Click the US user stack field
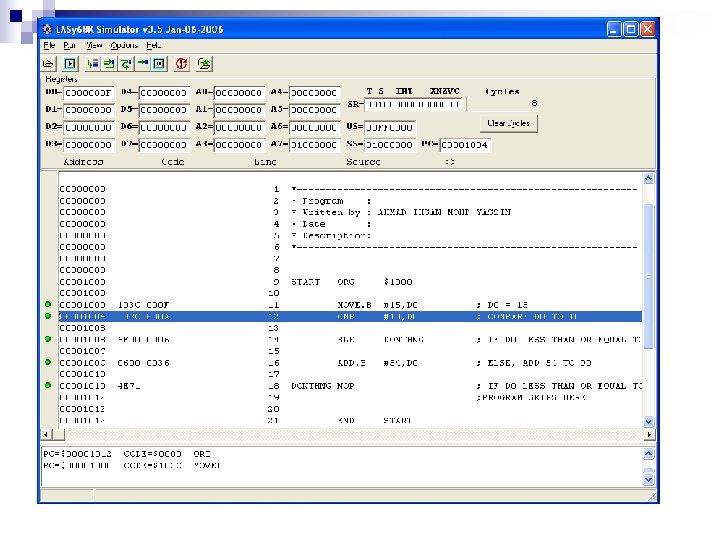The height and width of the screenshot is (540, 720). [x=390, y=128]
